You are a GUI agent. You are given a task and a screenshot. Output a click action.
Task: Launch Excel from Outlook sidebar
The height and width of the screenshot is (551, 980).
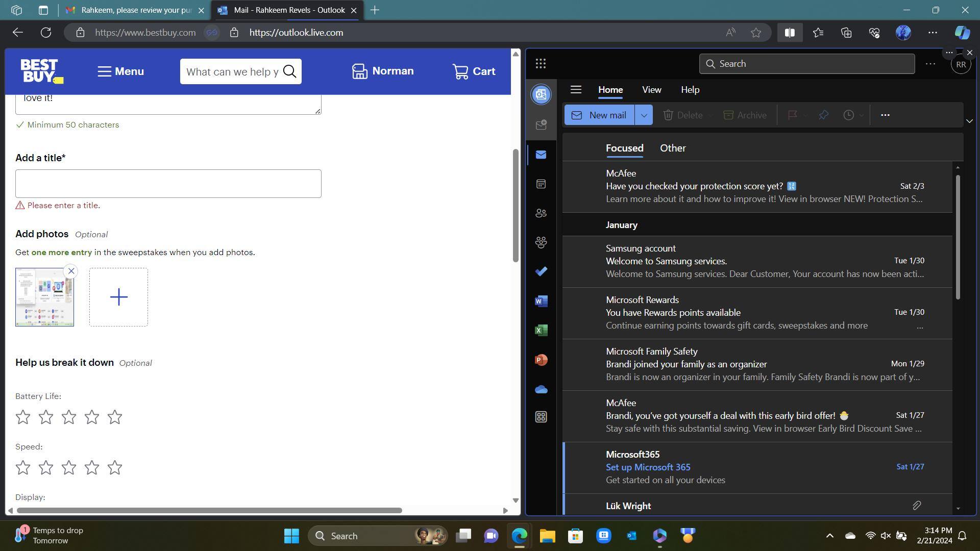[x=541, y=331]
